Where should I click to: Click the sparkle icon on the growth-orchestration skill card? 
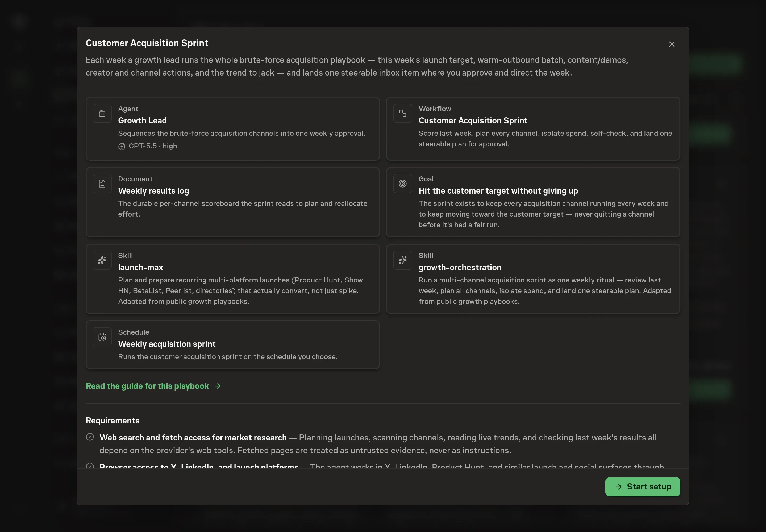pyautogui.click(x=402, y=260)
